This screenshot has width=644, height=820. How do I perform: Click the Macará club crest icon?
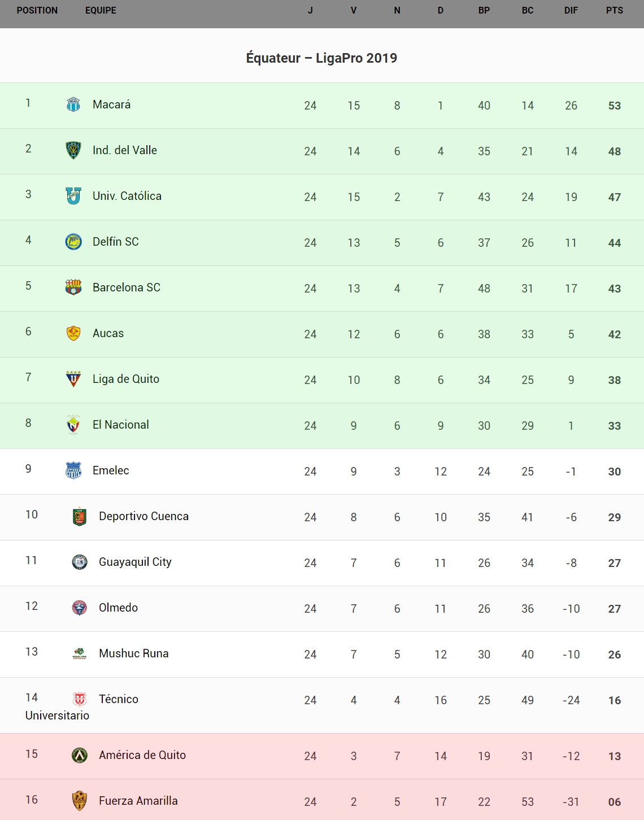[x=73, y=104]
